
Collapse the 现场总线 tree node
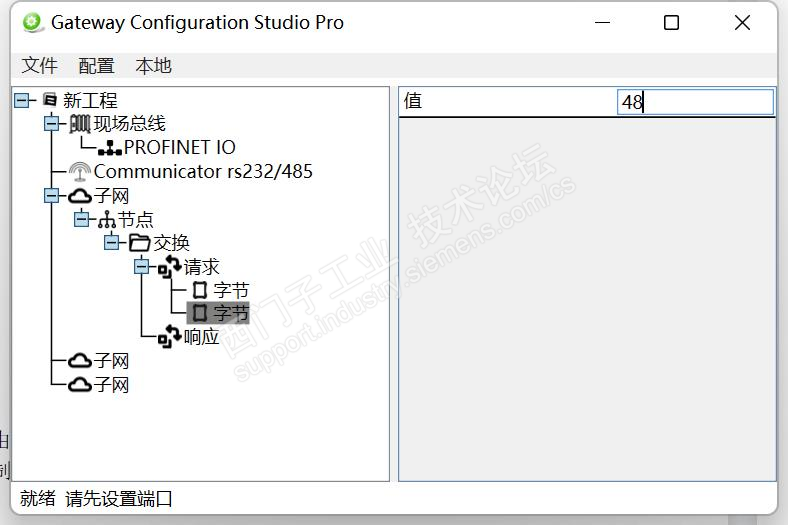click(52, 123)
